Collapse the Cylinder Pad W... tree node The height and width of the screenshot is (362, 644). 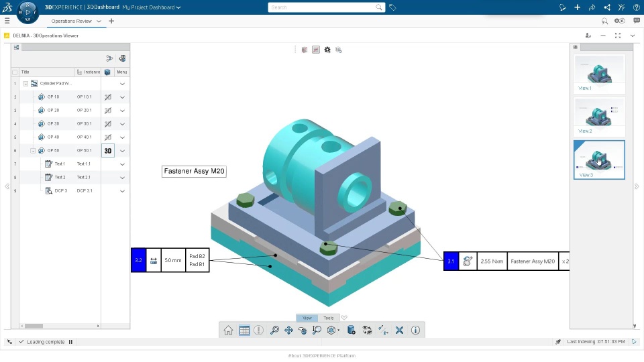pos(25,84)
